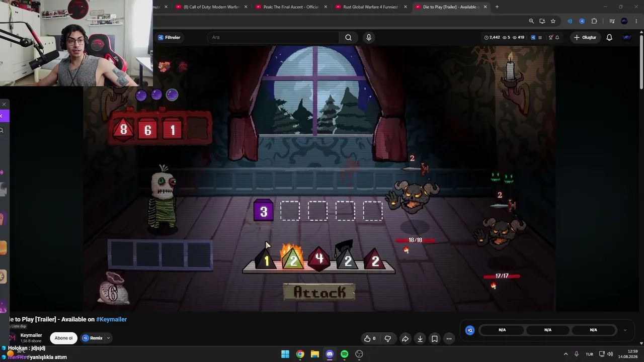Click the Chrome profile avatar

click(624, 21)
